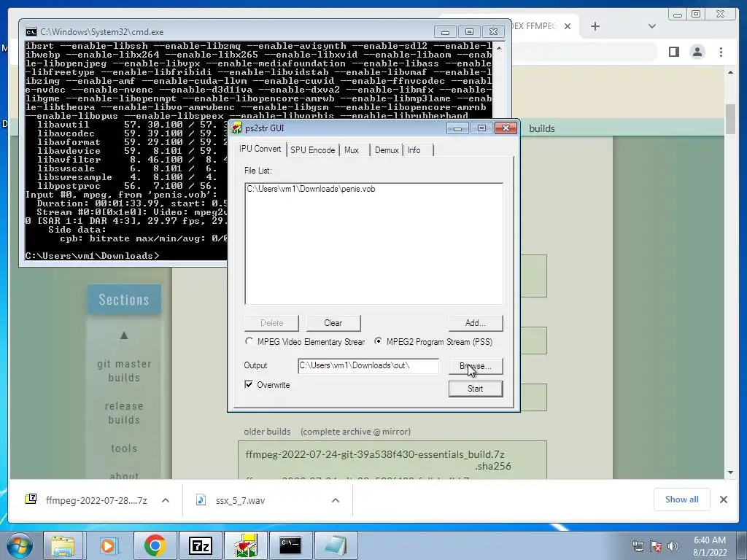Open Action Center flag icon

(x=656, y=546)
